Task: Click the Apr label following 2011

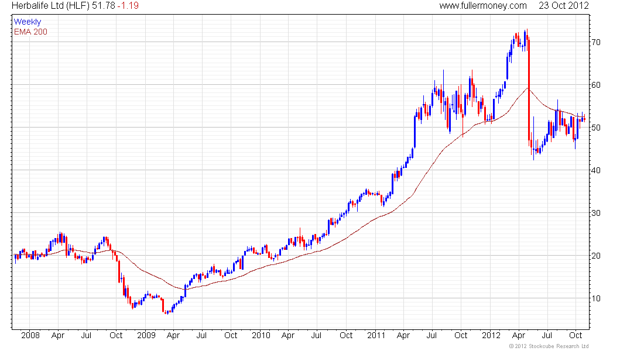Action: 403,335
